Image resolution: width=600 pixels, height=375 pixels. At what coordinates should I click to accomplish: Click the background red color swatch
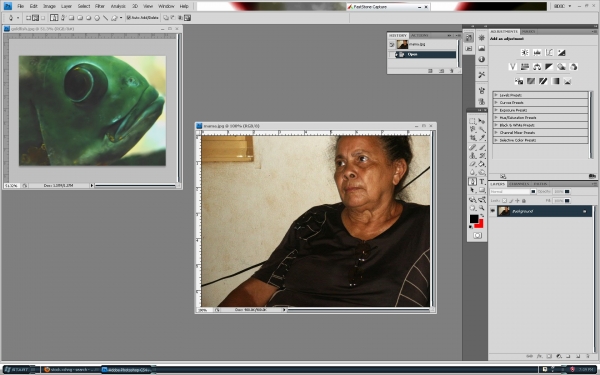click(480, 225)
